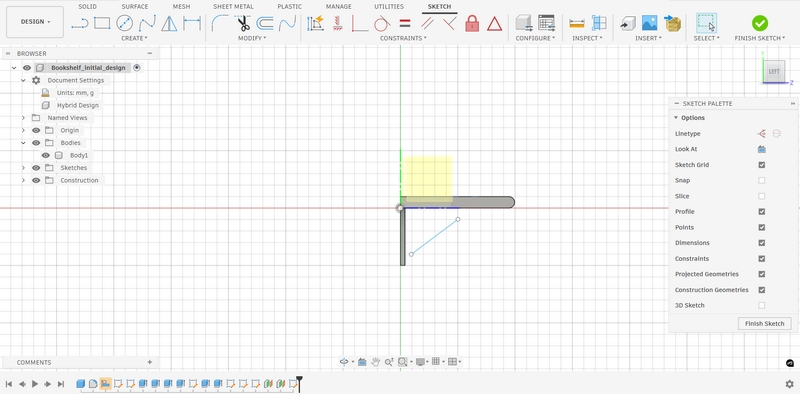Select the Pan hand tool
800x394 pixels.
point(376,362)
